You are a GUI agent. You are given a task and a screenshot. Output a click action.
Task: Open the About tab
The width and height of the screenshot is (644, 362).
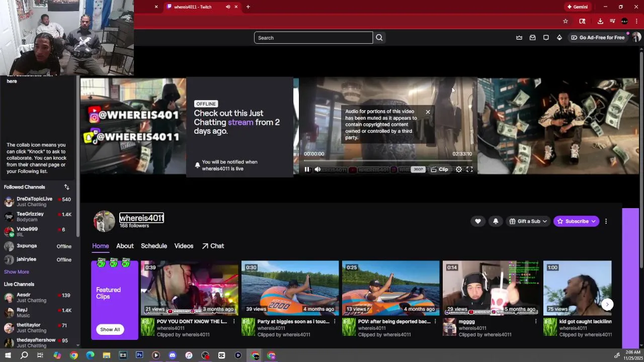coord(125,246)
